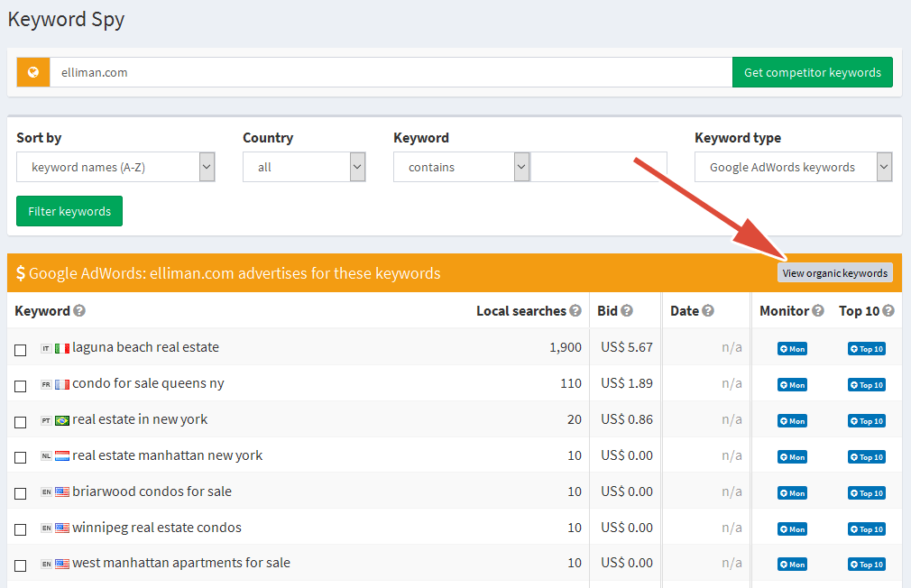The height and width of the screenshot is (588, 911).
Task: Check the box for west manhattan apartments for sale
Action: [x=21, y=564]
